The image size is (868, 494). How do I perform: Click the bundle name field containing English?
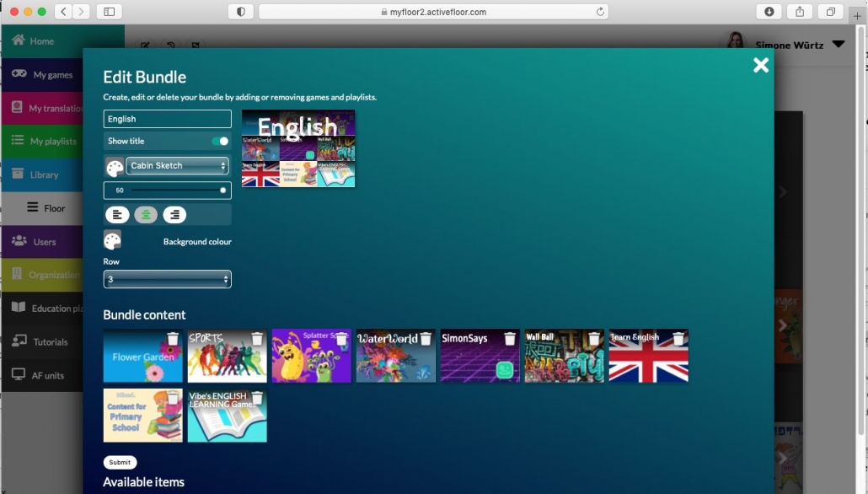(x=167, y=119)
